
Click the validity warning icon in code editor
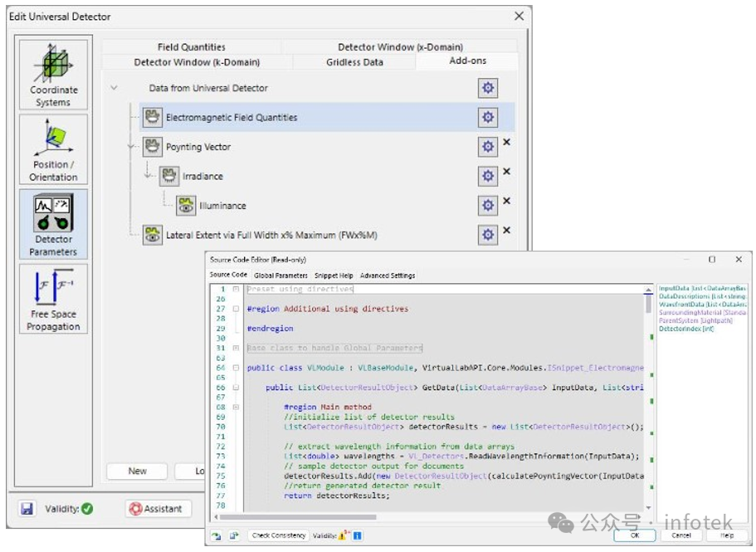tap(342, 535)
